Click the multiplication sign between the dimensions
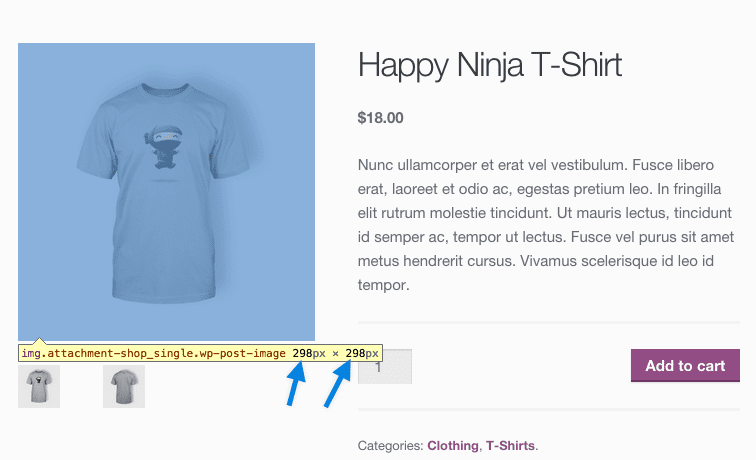Image resolution: width=756 pixels, height=460 pixels. pos(335,353)
